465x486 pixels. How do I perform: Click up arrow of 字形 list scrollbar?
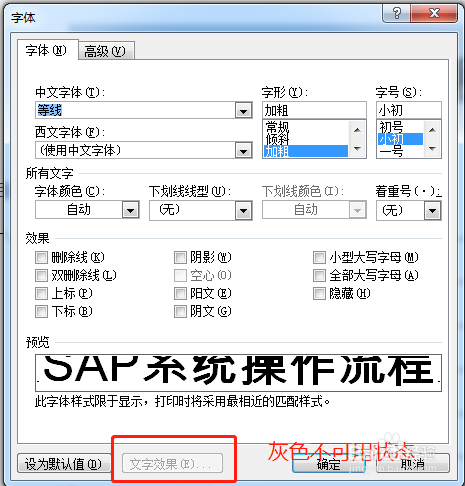click(x=357, y=129)
